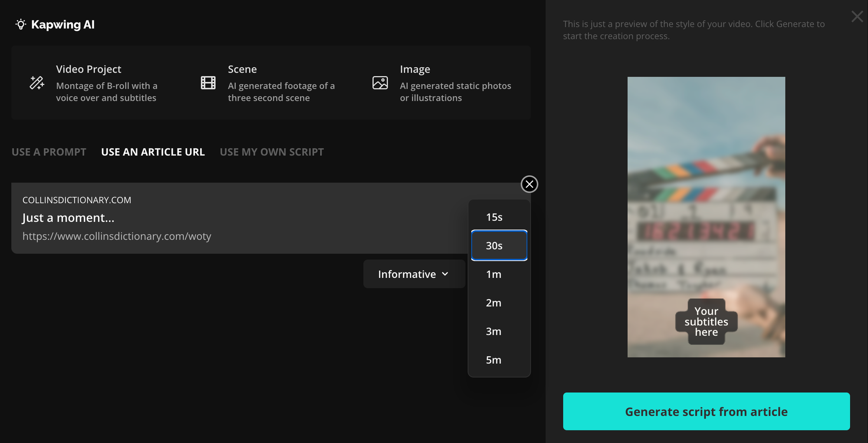Click Generate script from article
The width and height of the screenshot is (868, 443).
pyautogui.click(x=706, y=411)
